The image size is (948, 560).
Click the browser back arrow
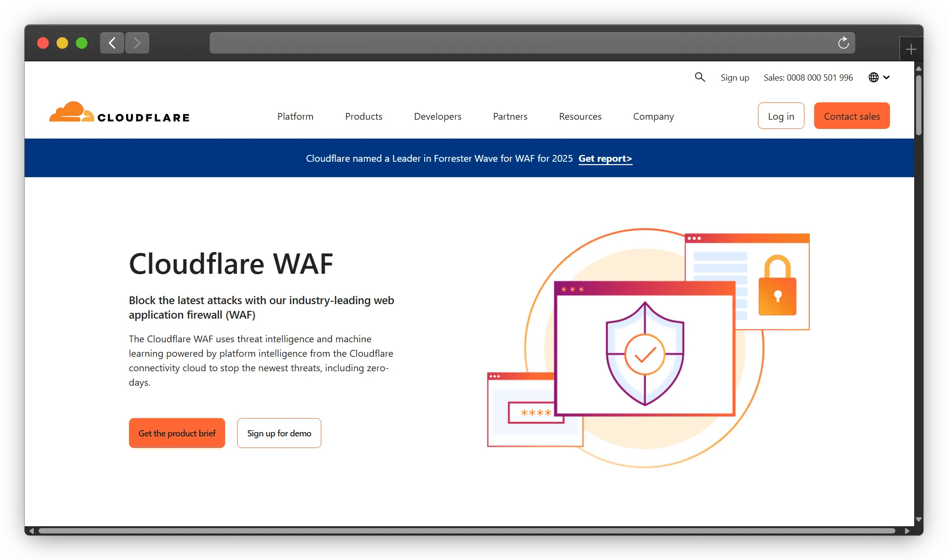(x=112, y=43)
